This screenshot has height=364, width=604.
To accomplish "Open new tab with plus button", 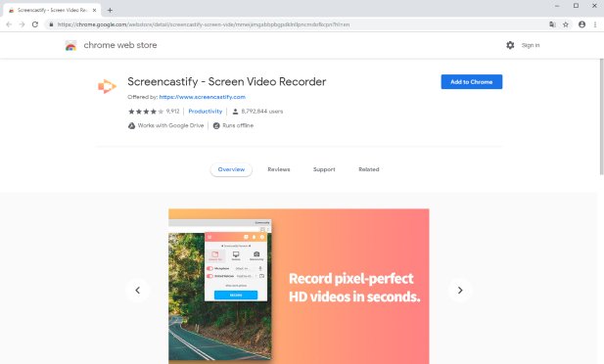I will pos(110,11).
